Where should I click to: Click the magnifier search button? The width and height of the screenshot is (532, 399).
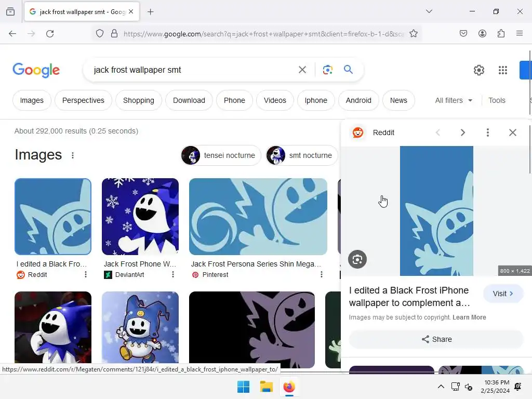point(349,70)
